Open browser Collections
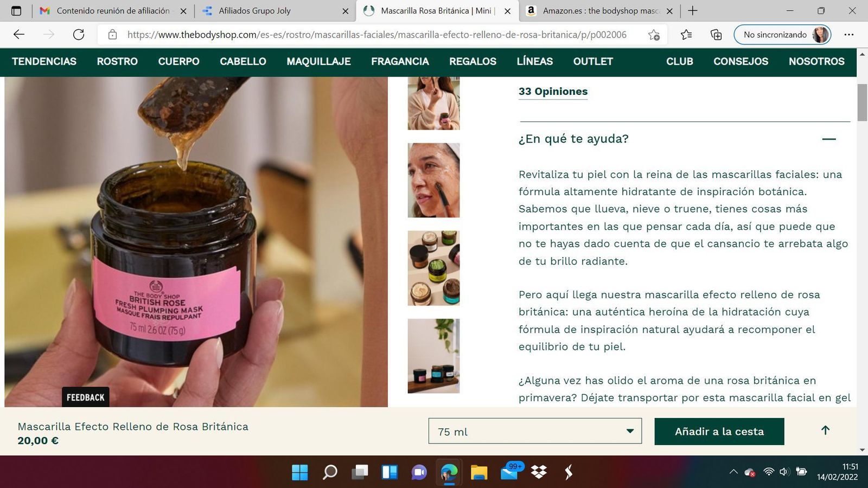This screenshot has height=488, width=868. pos(716,34)
